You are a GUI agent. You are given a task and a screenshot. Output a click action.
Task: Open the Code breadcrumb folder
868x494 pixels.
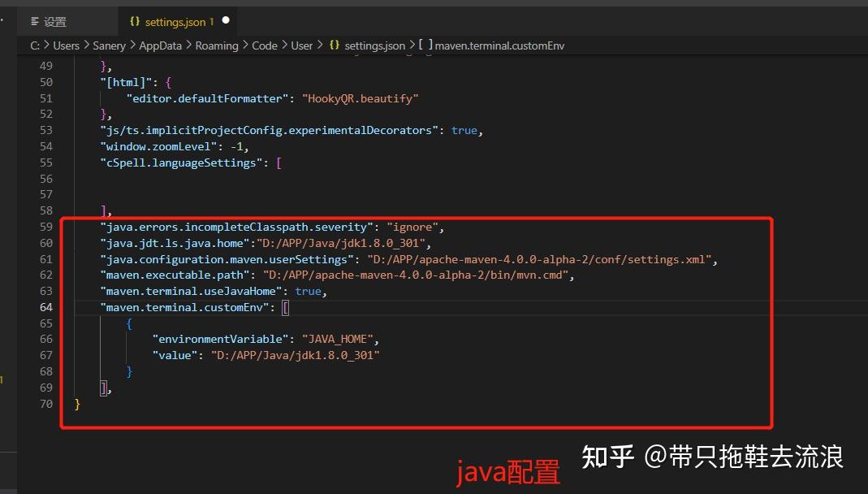[265, 45]
